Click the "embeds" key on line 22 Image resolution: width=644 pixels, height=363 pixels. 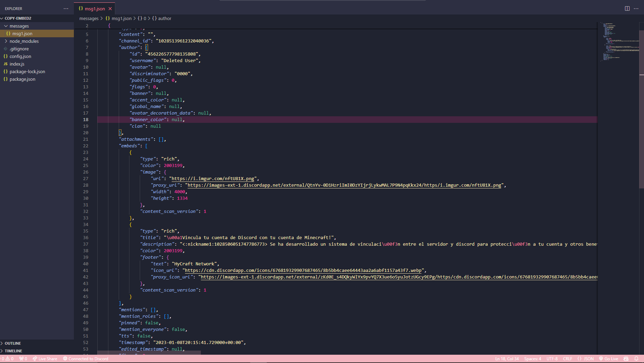(129, 146)
